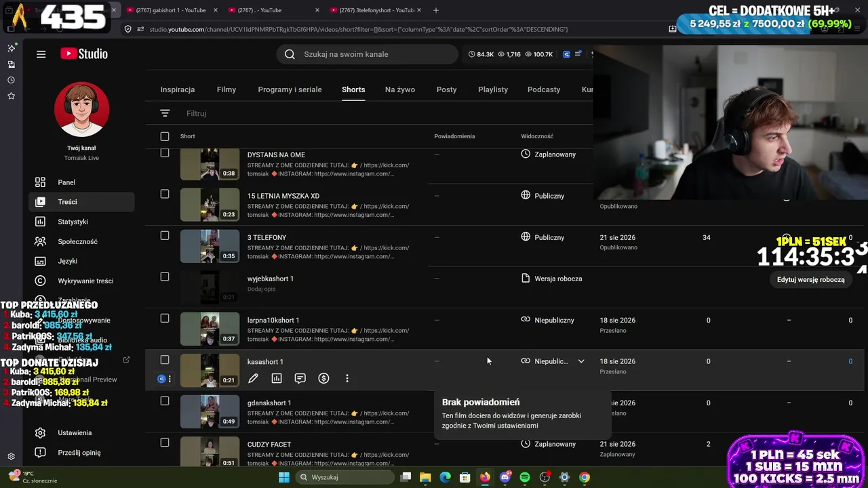Screen dimensions: 868x488
Task: Tick the checkbox for gdanskshort 1
Action: [x=165, y=401]
